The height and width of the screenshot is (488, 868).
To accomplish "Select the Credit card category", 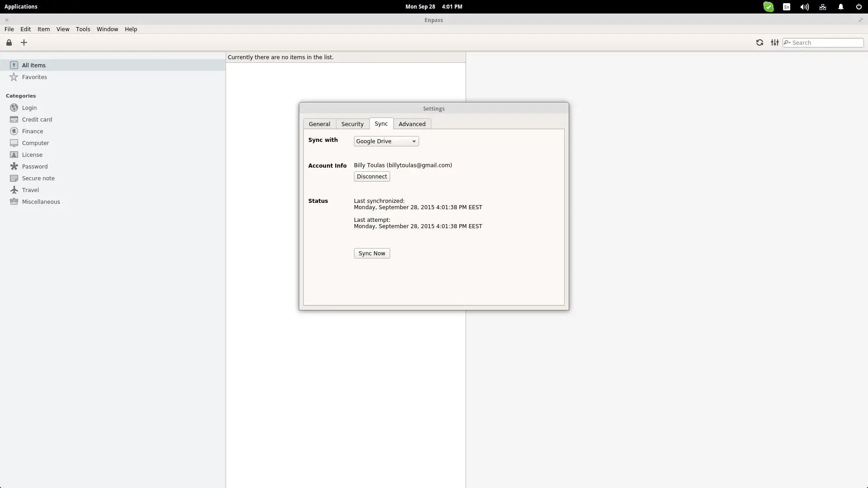I will [x=113, y=119].
